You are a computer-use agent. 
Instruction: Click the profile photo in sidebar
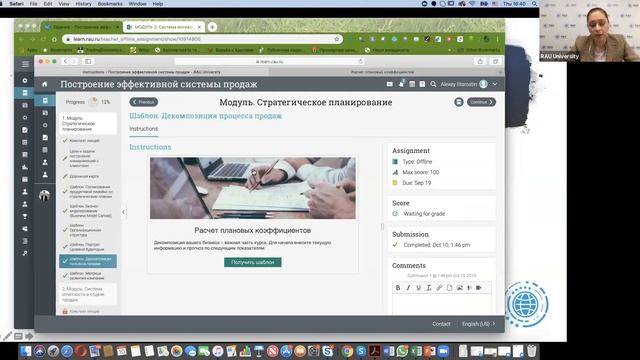coord(44,196)
